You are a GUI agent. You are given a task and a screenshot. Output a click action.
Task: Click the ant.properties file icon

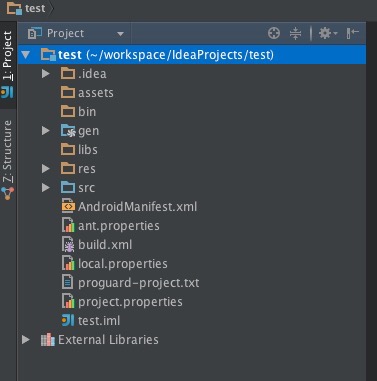coord(68,225)
